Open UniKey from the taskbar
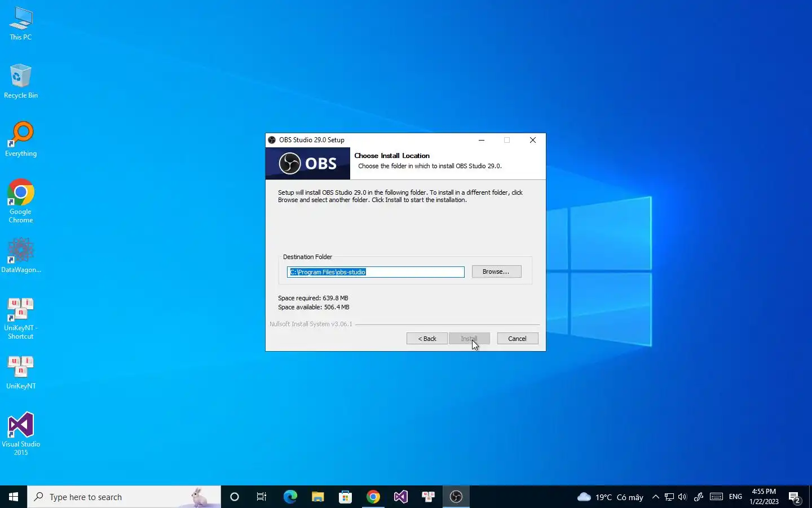 (428, 497)
